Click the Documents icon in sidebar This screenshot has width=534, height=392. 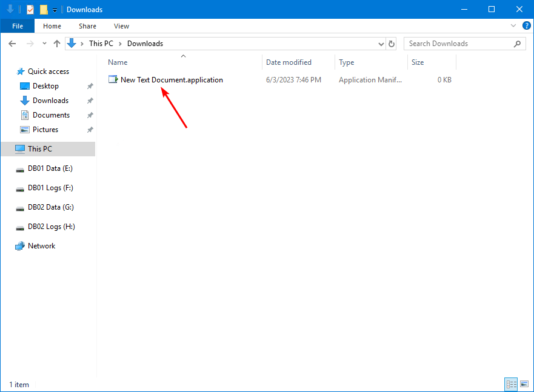[25, 115]
